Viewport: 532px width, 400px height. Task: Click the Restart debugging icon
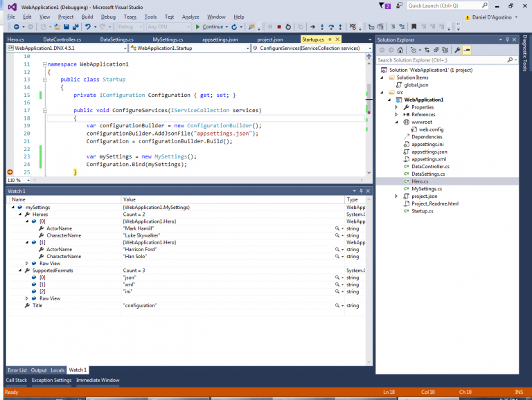(x=288, y=27)
